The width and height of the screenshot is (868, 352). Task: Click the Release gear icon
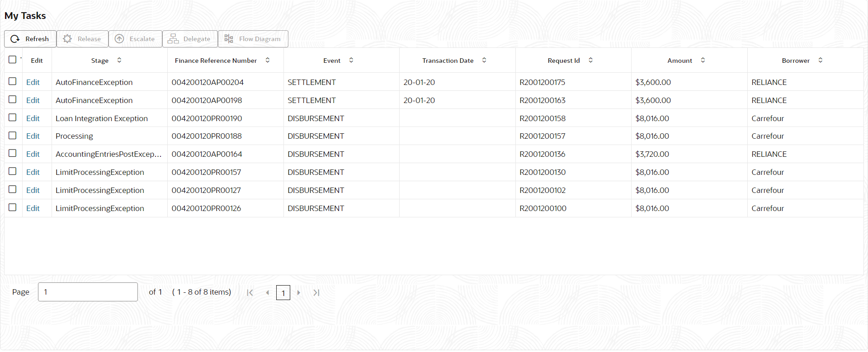click(67, 39)
